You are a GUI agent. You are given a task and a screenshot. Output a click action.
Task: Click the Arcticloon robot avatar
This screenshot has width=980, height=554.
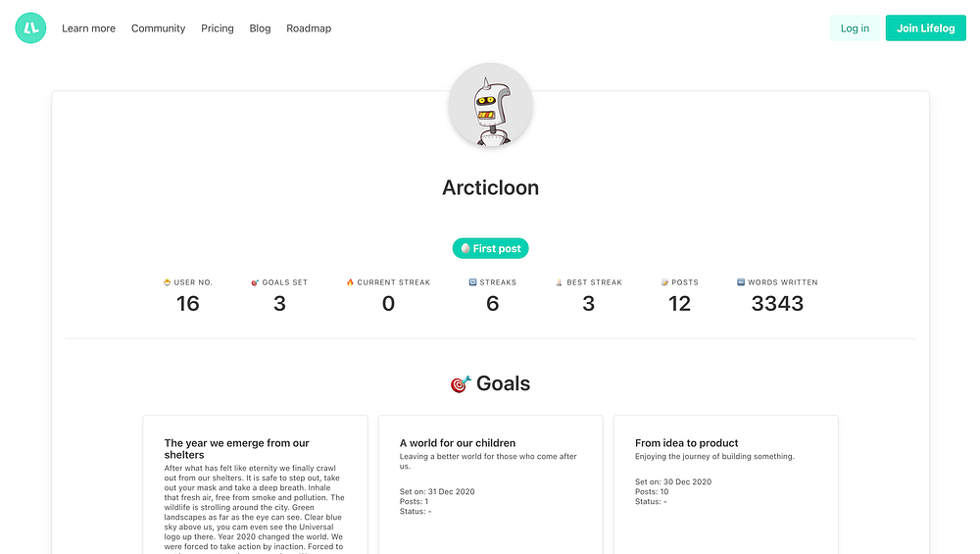click(490, 106)
